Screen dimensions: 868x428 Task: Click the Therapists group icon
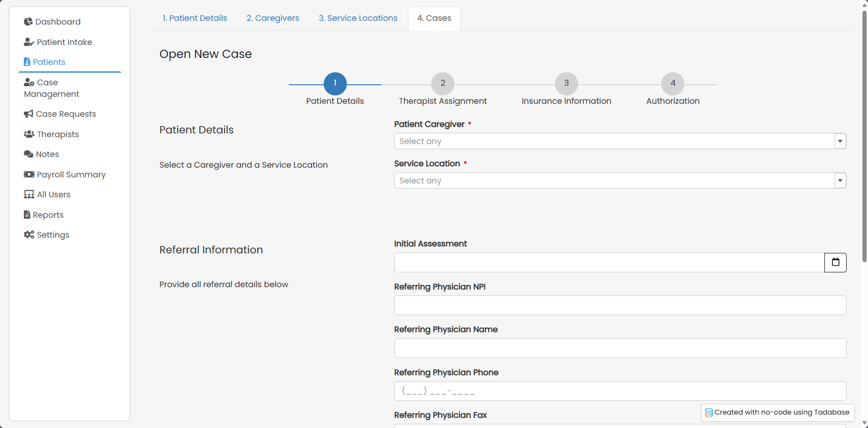coord(29,134)
